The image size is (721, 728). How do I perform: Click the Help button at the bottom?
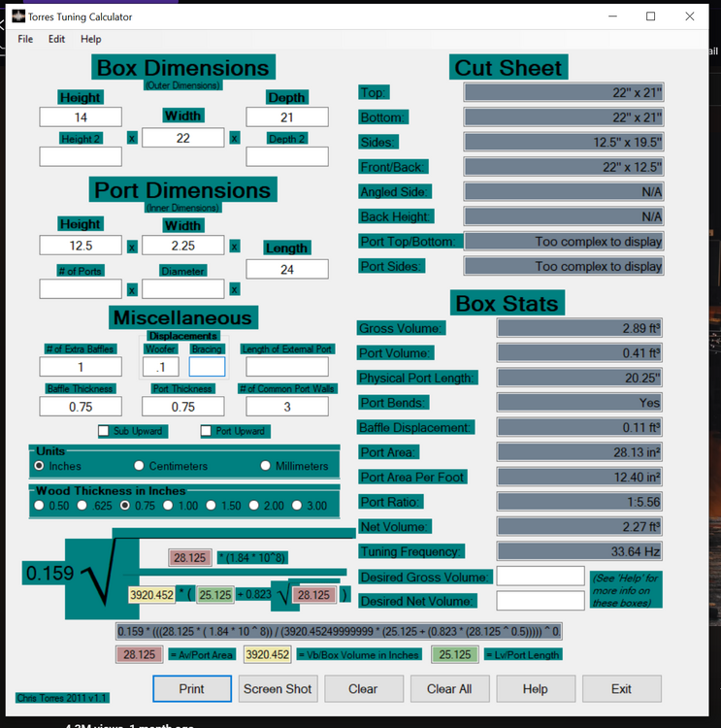536,688
